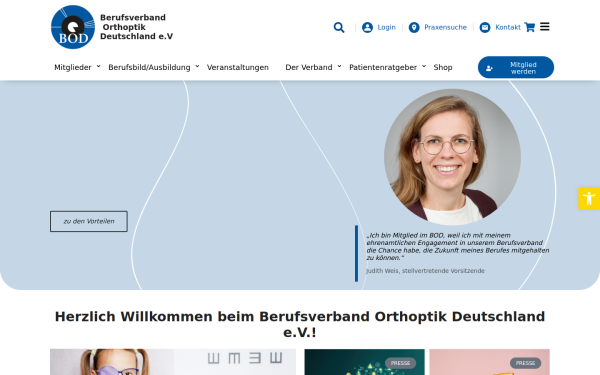Click the Herzlich Willkommen heading
The height and width of the screenshot is (375, 600).
(x=300, y=324)
